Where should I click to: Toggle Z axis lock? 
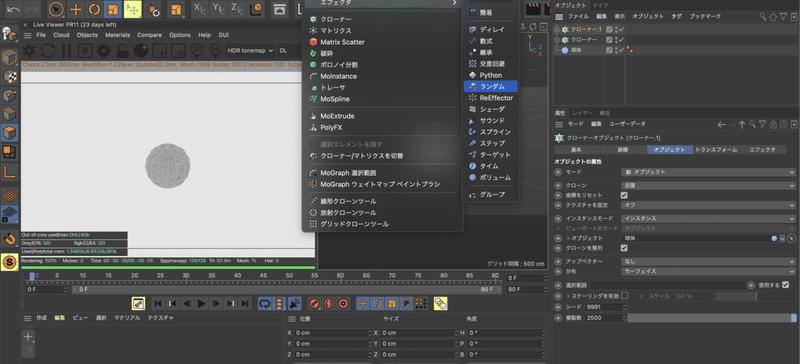coord(237,9)
